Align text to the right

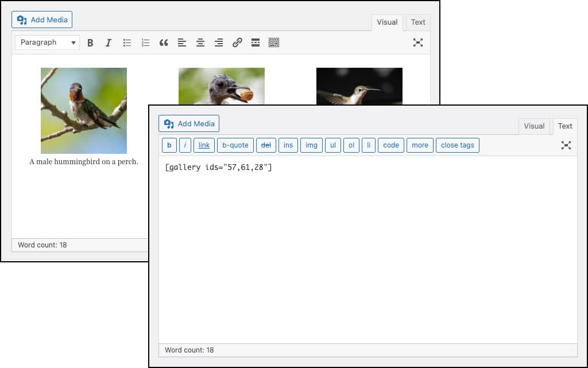coord(219,42)
